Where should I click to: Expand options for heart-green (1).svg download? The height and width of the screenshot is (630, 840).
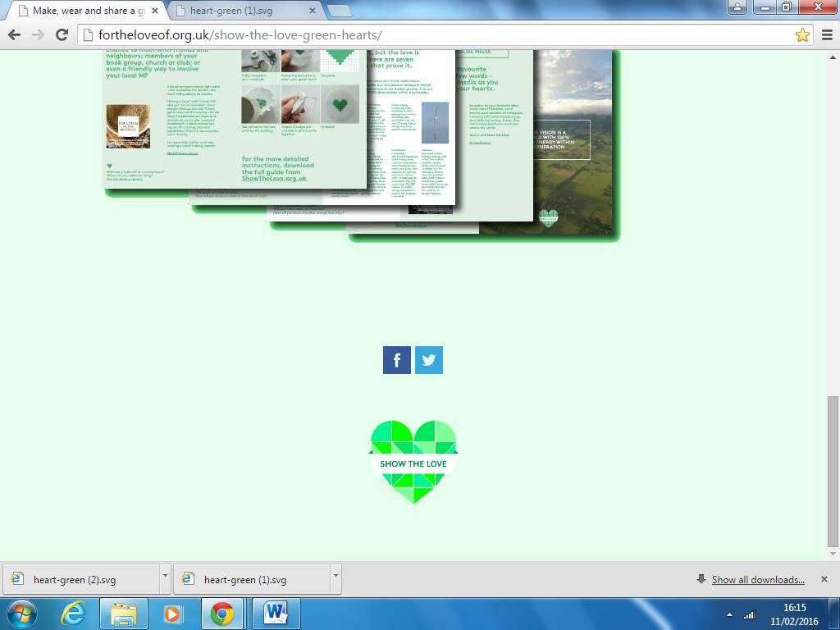335,579
